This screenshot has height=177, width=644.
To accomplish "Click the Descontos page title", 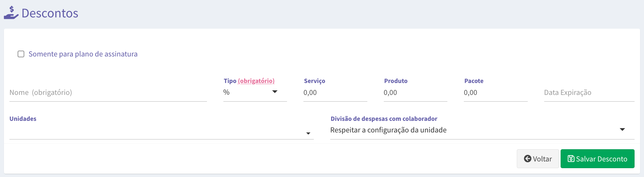I will point(50,13).
